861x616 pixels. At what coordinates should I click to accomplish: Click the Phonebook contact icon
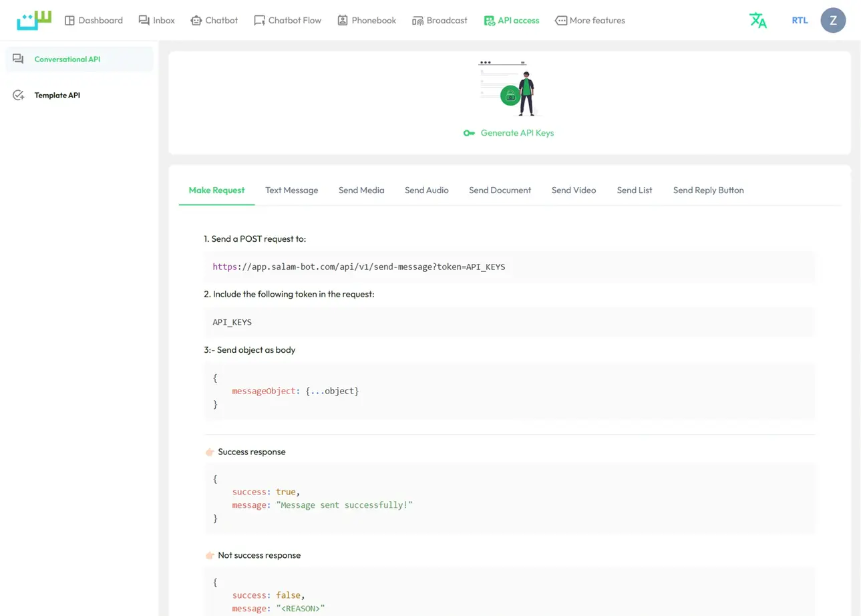pos(343,21)
